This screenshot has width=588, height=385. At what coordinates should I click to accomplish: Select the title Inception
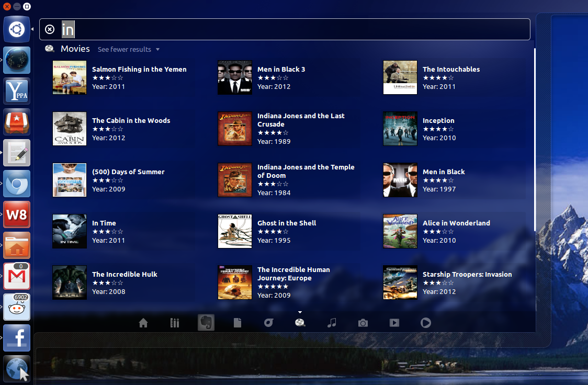(x=438, y=121)
